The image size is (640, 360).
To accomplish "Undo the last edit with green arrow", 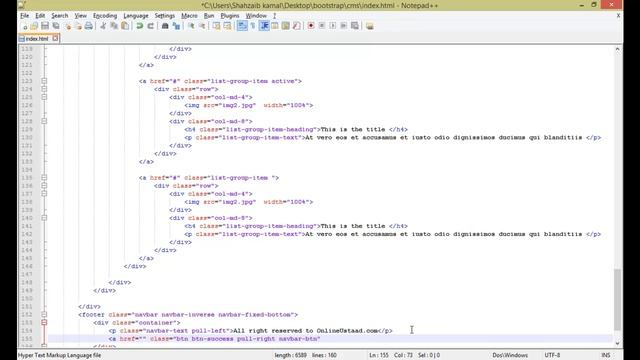I will [140, 26].
